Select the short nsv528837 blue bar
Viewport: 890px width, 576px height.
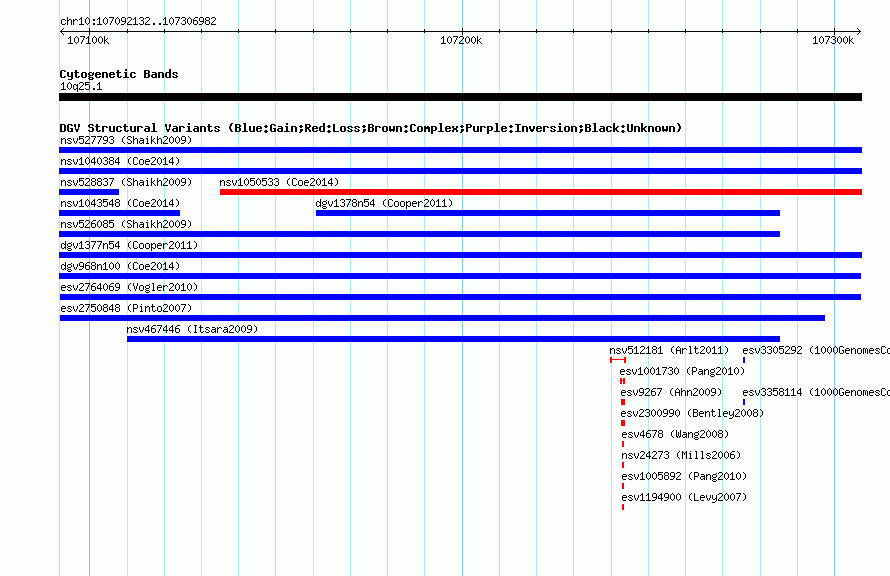click(x=89, y=192)
